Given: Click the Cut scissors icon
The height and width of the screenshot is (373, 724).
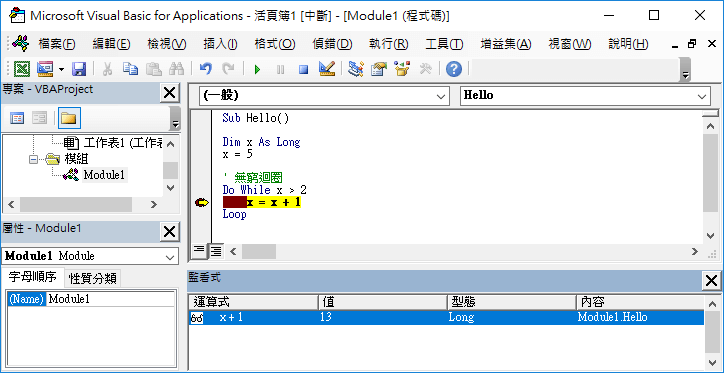Looking at the screenshot, I should tap(107, 69).
